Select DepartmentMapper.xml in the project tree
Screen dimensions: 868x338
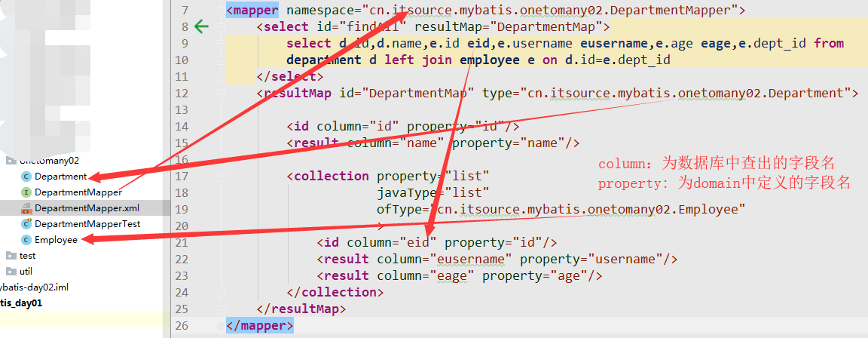pos(87,208)
